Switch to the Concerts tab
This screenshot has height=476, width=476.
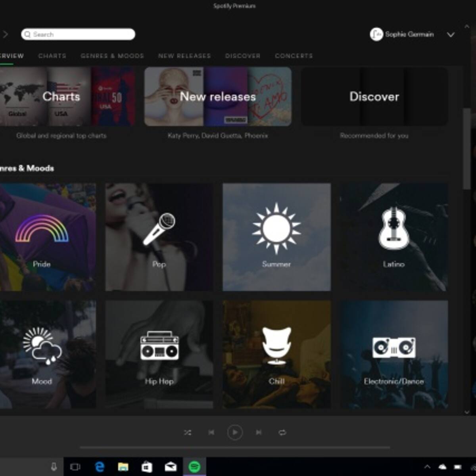(294, 56)
